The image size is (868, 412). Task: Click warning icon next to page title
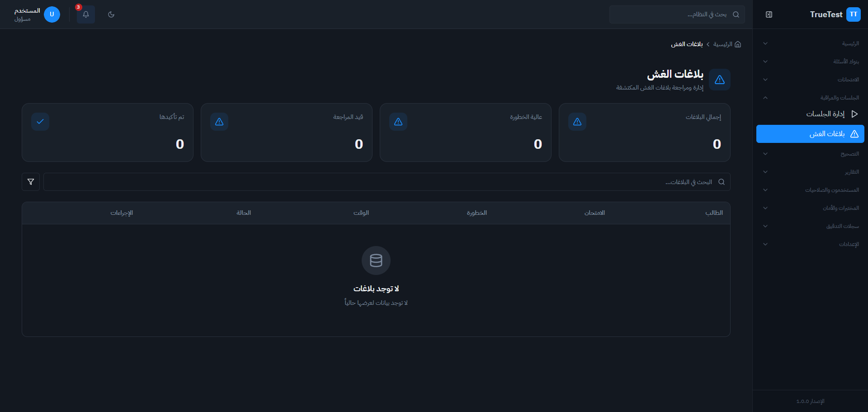[720, 80]
